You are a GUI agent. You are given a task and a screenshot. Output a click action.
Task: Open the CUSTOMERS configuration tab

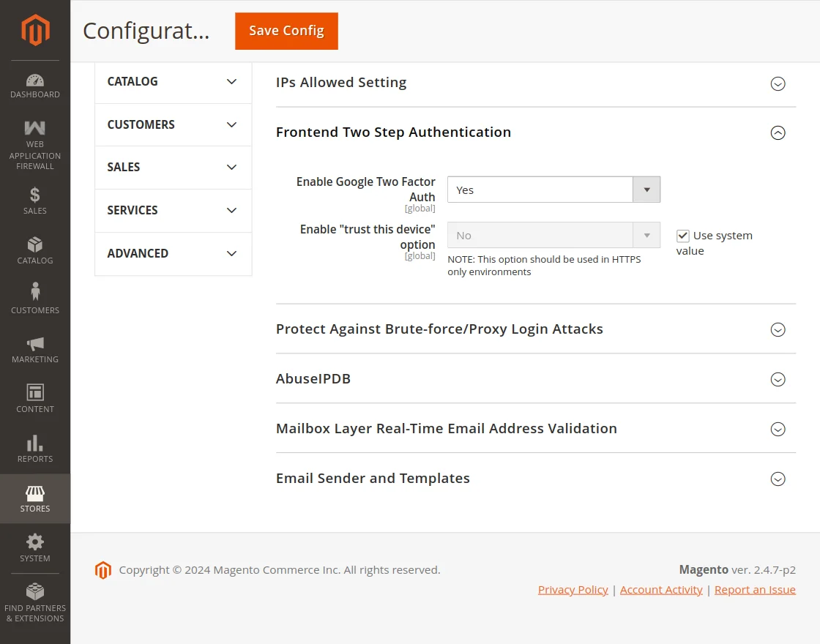coord(173,124)
